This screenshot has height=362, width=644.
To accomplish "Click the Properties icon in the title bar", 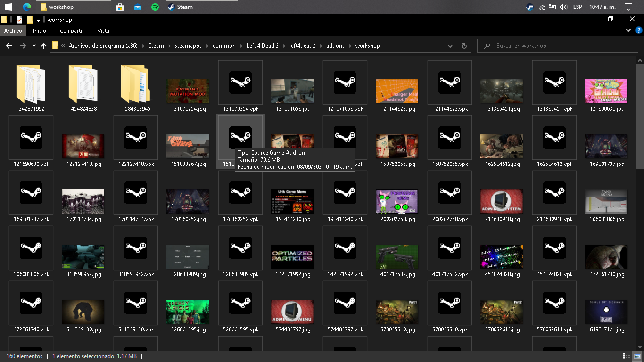I will click(x=19, y=20).
